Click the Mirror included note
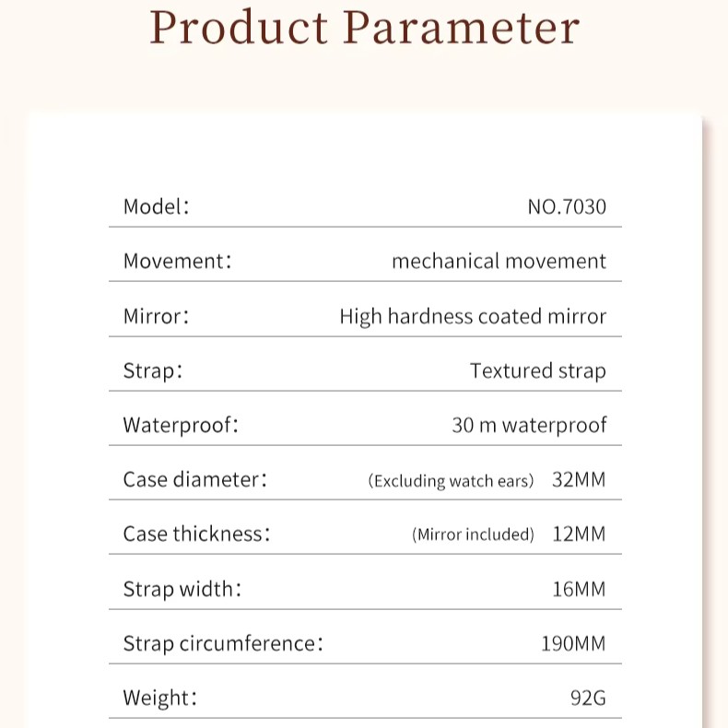728x728 pixels. click(473, 534)
